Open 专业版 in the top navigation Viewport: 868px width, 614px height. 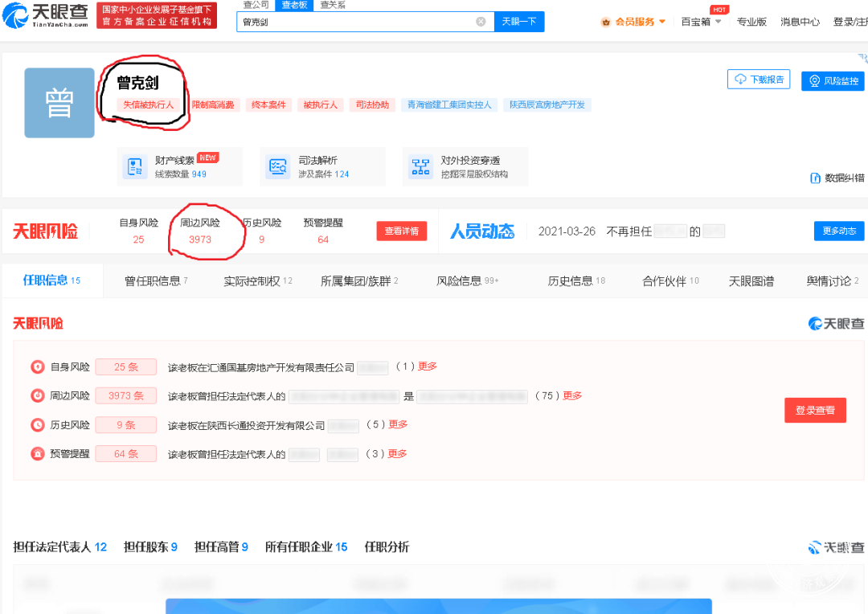point(751,22)
